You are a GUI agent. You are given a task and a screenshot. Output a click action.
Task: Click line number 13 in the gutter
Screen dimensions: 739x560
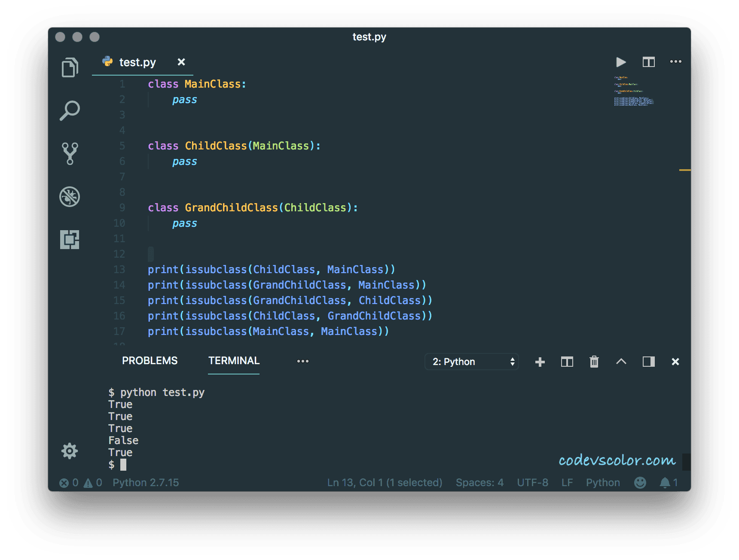click(x=119, y=270)
